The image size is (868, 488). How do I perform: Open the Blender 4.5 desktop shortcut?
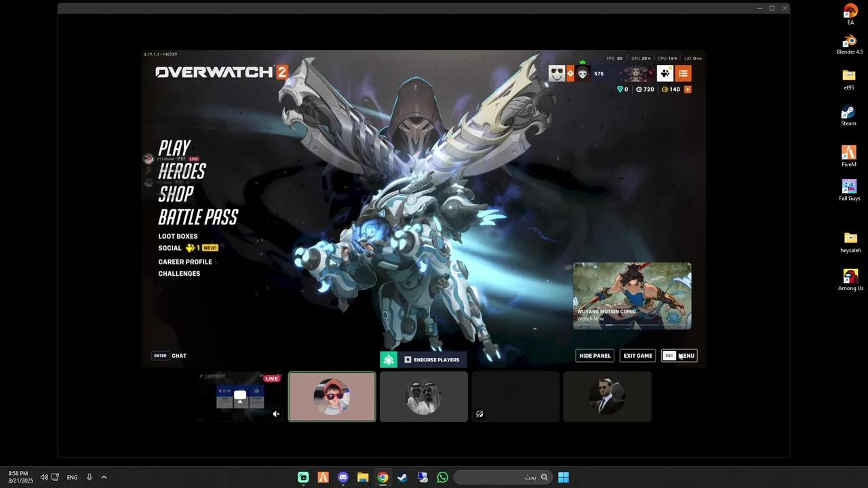(850, 44)
